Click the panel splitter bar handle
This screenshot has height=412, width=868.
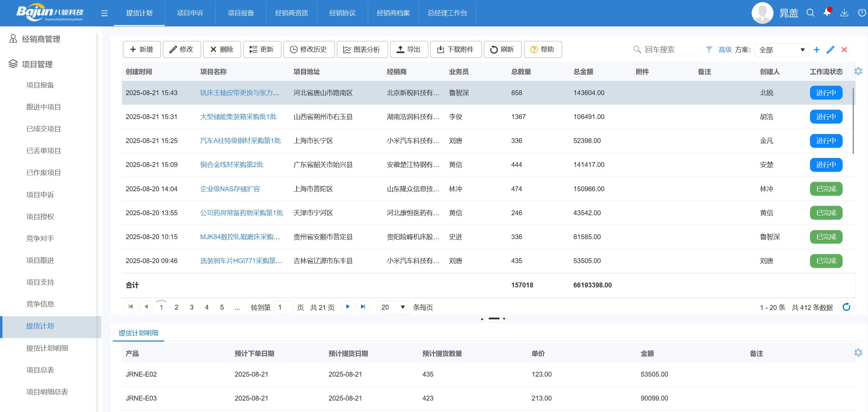point(494,319)
